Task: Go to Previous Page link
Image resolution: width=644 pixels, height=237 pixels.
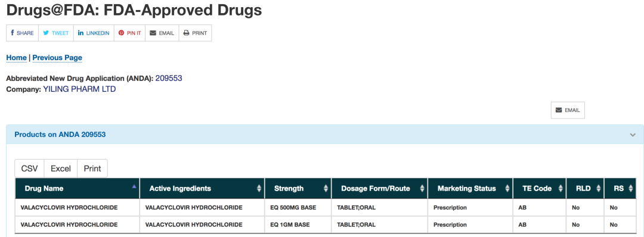Action: (57, 58)
